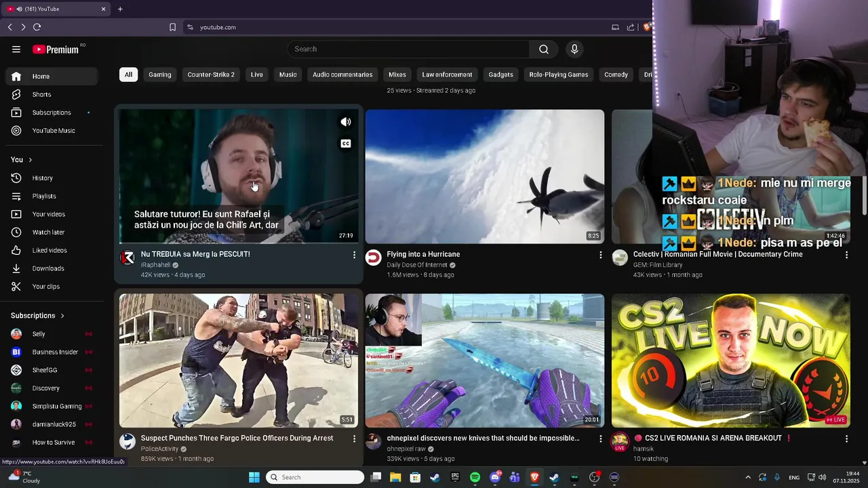Open options menu for Colectiv documentary
This screenshot has height=488, width=868.
tap(846, 255)
